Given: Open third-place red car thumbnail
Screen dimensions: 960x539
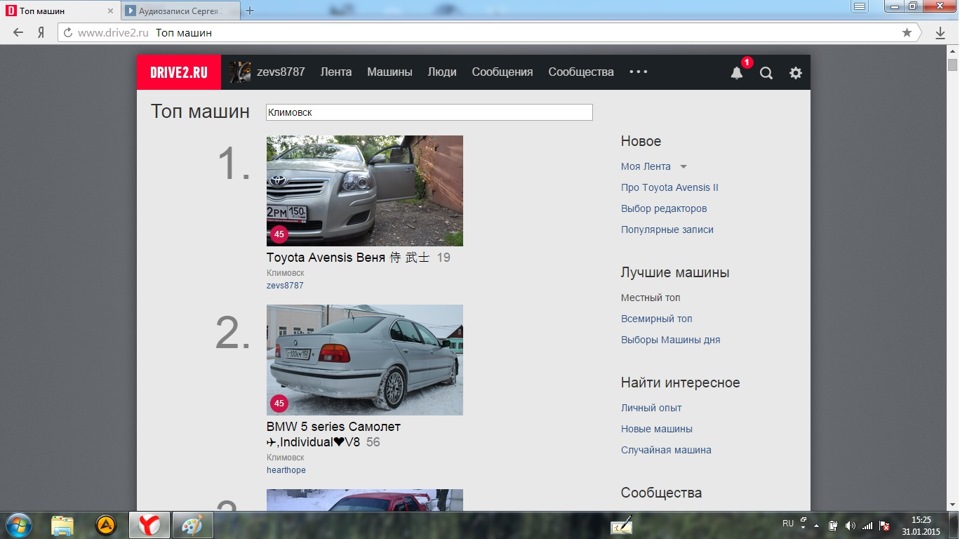Looking at the screenshot, I should point(364,499).
